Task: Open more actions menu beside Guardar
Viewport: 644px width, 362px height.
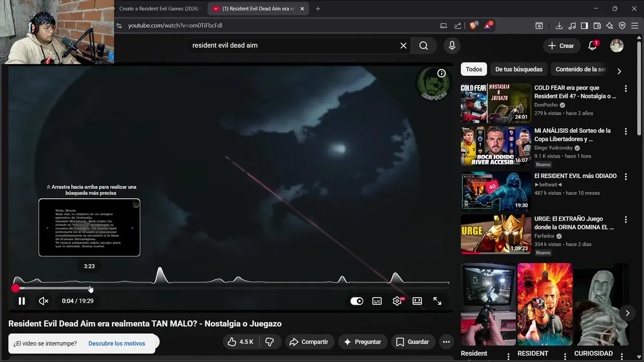Action: point(446,342)
